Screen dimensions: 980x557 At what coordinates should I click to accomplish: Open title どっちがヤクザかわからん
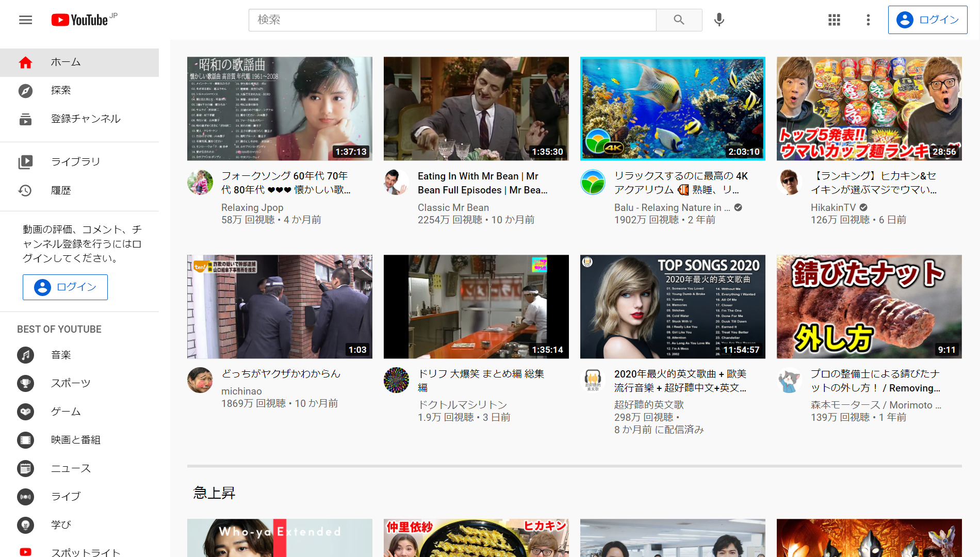pyautogui.click(x=281, y=373)
